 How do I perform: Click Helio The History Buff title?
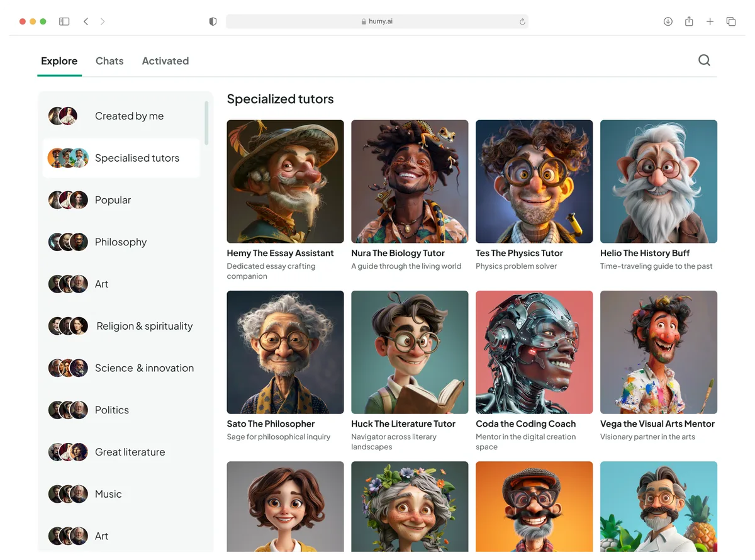click(644, 253)
